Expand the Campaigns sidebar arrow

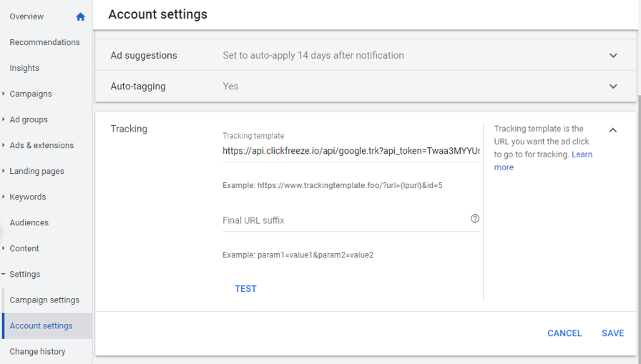click(x=4, y=94)
